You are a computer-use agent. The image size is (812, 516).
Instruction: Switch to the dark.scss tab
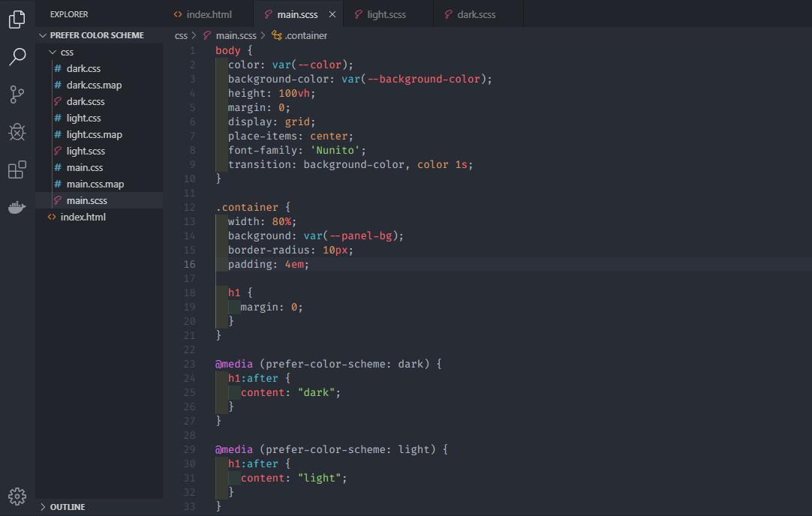point(477,14)
